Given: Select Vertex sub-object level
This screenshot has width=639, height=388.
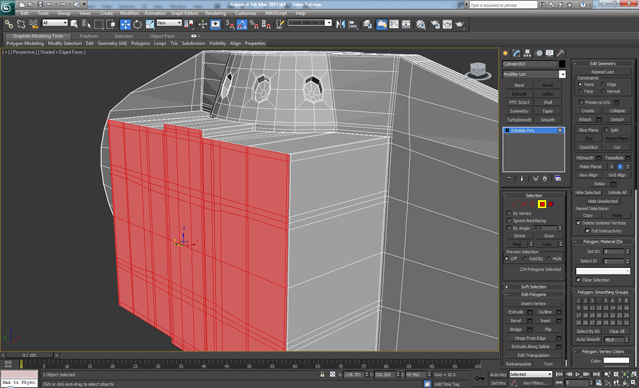Looking at the screenshot, I should (515, 204).
